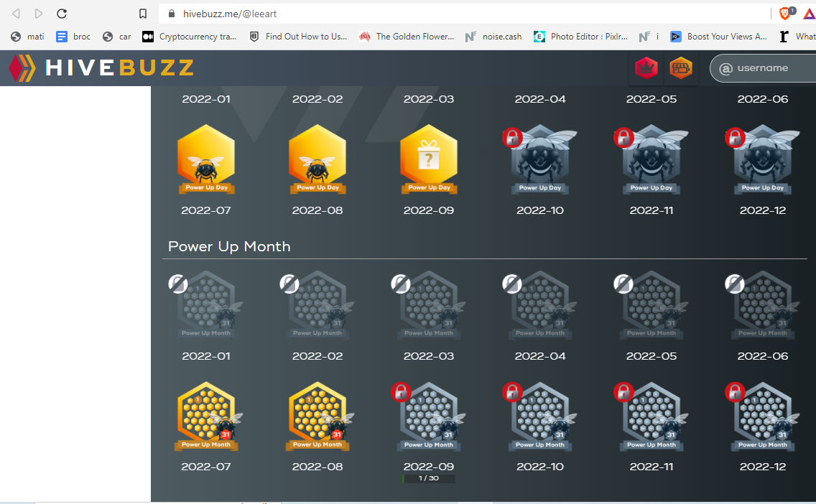Click the 2022-08 Power Up Day badge

tap(317, 159)
